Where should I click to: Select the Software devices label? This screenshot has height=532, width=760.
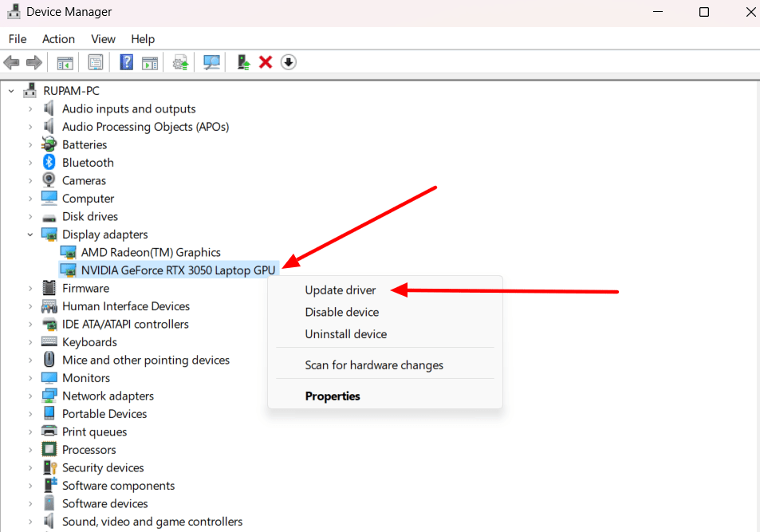pyautogui.click(x=104, y=503)
